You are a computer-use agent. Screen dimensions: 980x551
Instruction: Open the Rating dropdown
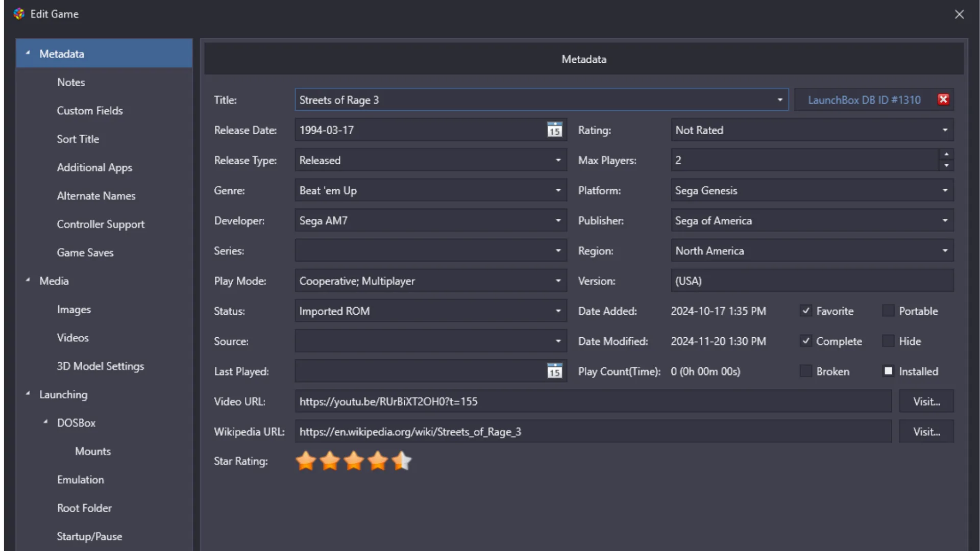945,130
